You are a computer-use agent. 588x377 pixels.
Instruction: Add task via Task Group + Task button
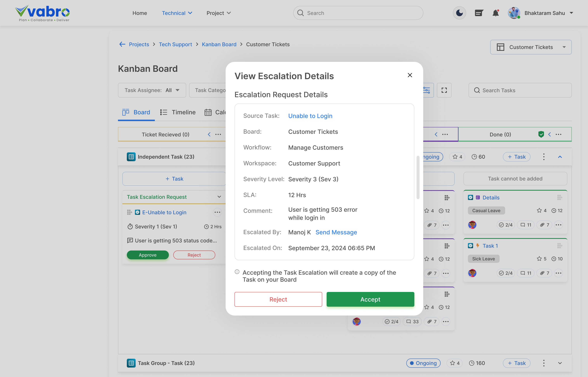[x=517, y=363]
